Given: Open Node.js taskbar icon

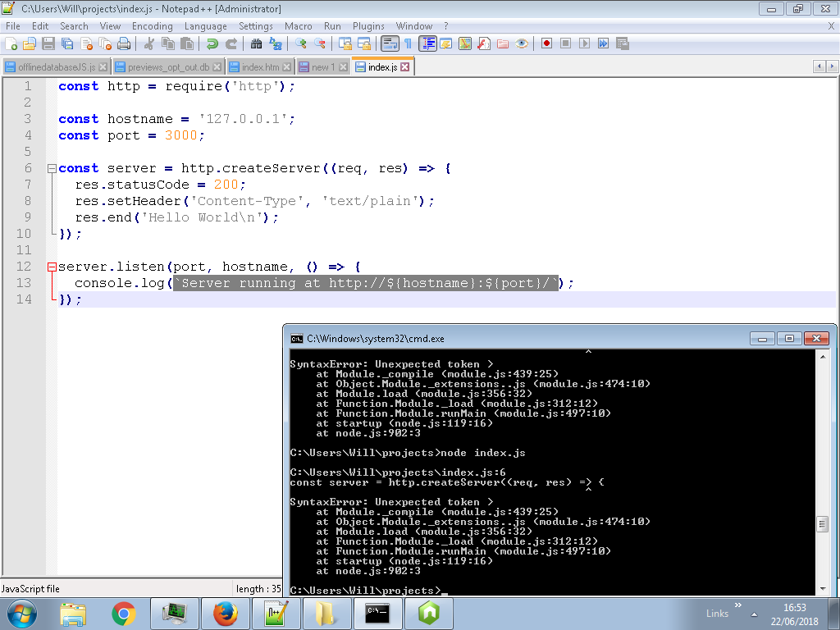Looking at the screenshot, I should coord(429,614).
